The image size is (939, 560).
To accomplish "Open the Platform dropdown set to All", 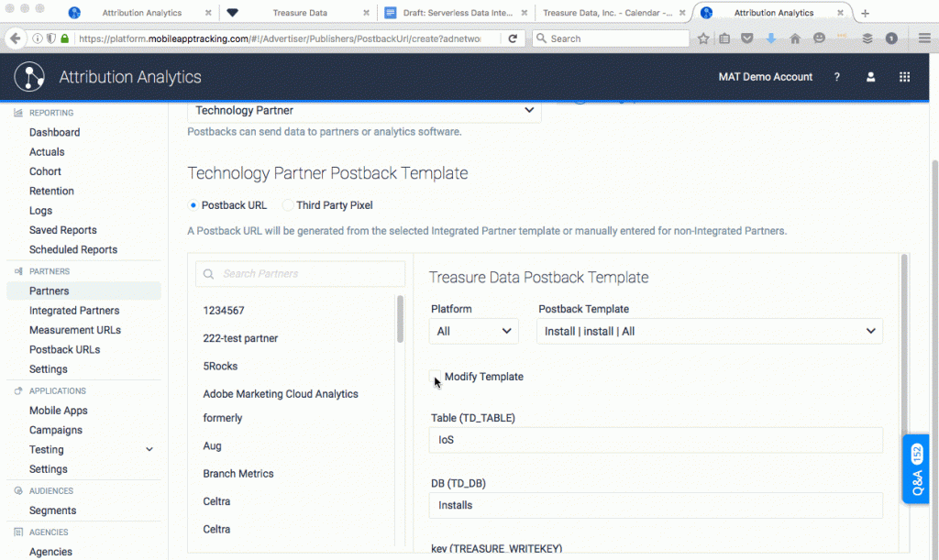I will [x=474, y=332].
